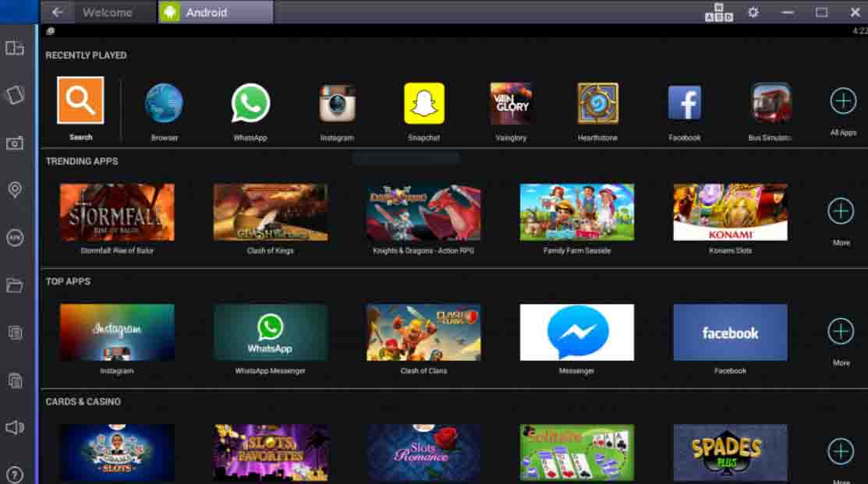Image resolution: width=868 pixels, height=484 pixels.
Task: Select the Android tab
Action: [x=216, y=12]
